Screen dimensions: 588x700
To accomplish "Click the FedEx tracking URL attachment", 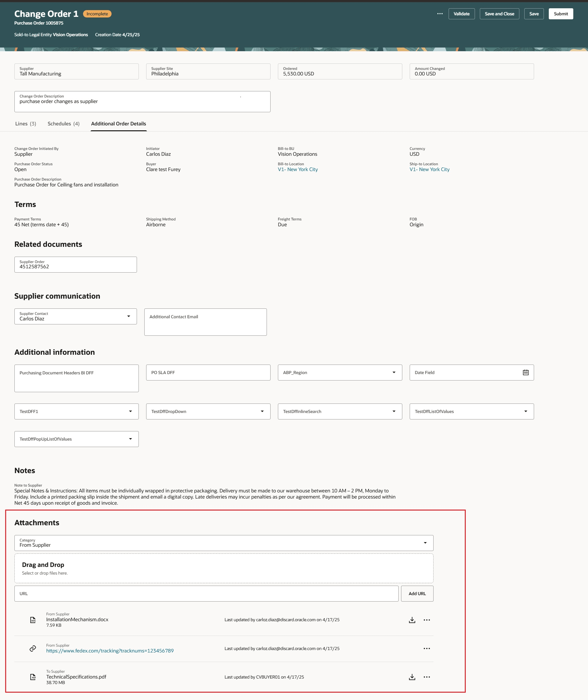I will (x=110, y=648).
